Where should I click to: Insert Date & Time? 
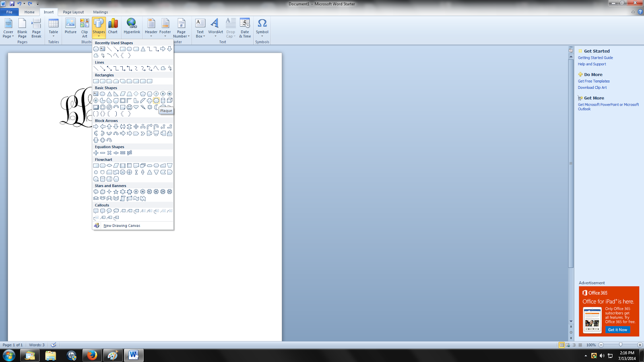coord(245,28)
